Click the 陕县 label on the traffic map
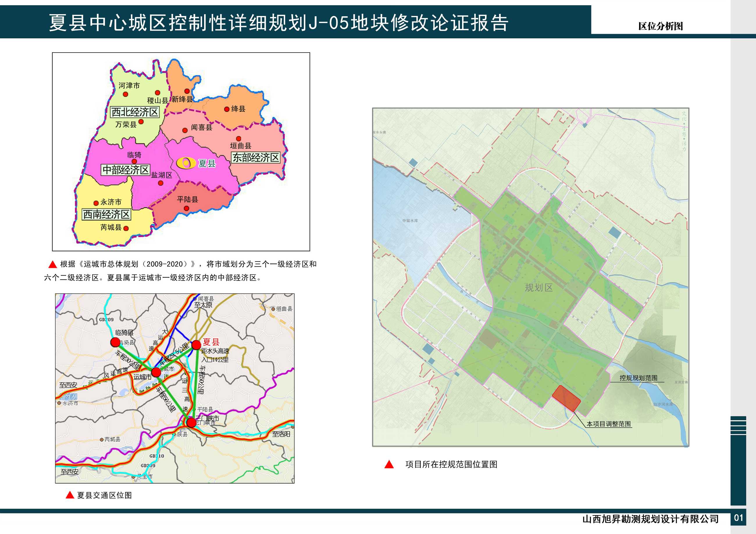Screen dimensions: 756x534 coord(182,434)
